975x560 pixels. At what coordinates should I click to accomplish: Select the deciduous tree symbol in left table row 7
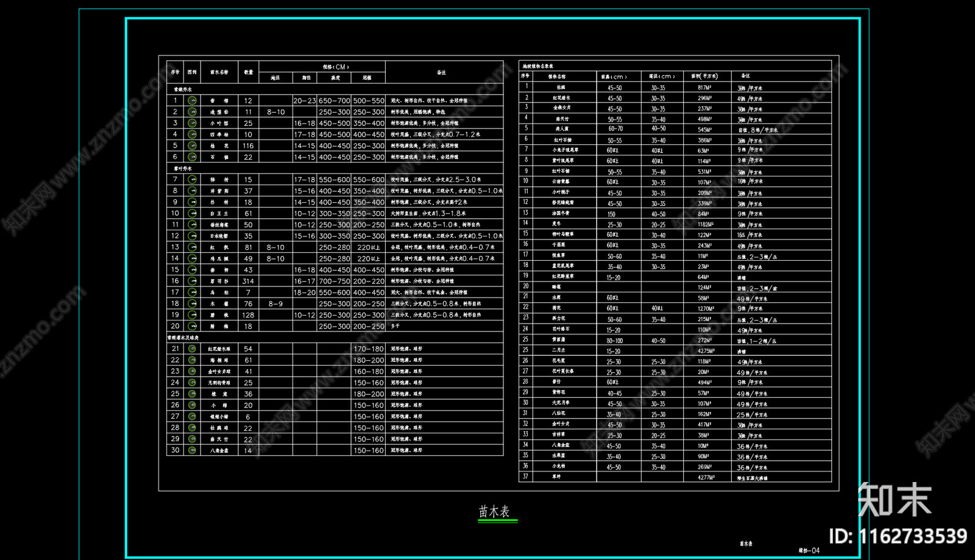pos(192,180)
